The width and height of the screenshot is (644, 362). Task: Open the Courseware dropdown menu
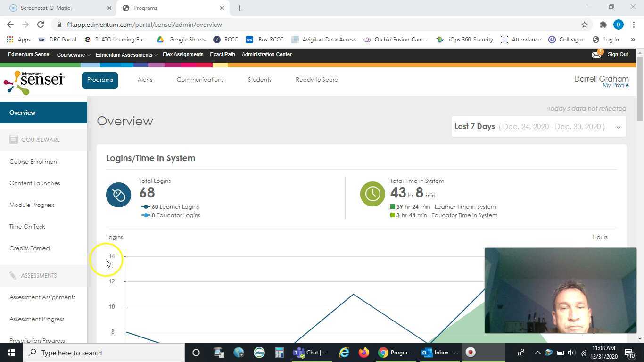coord(74,55)
